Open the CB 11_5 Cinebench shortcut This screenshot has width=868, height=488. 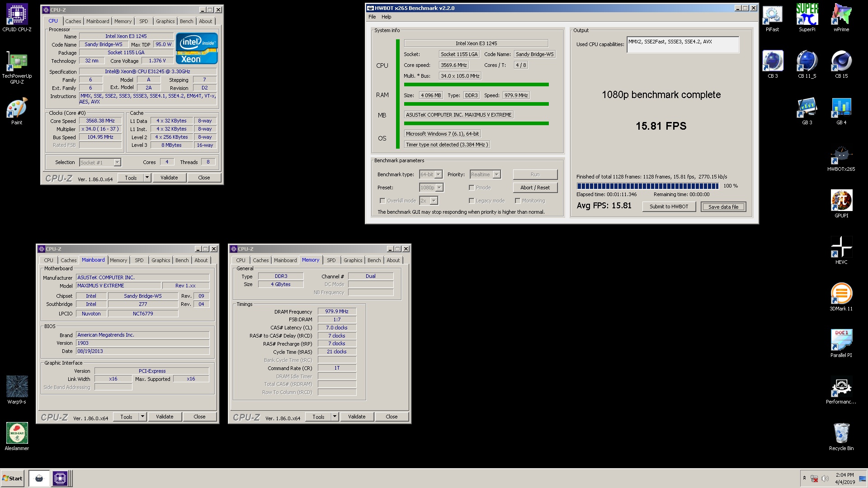click(x=807, y=65)
